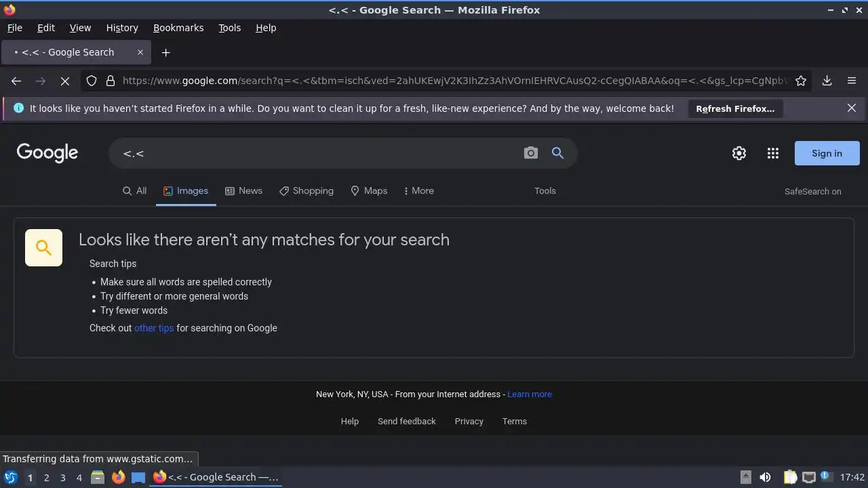Switch to the Maps results tab
868x488 pixels.
tap(369, 190)
